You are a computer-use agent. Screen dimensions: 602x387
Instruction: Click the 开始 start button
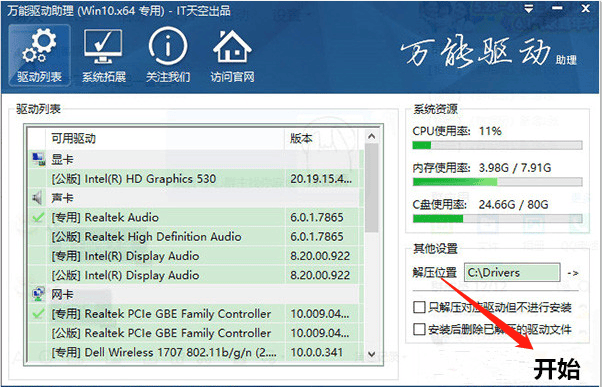point(556,369)
